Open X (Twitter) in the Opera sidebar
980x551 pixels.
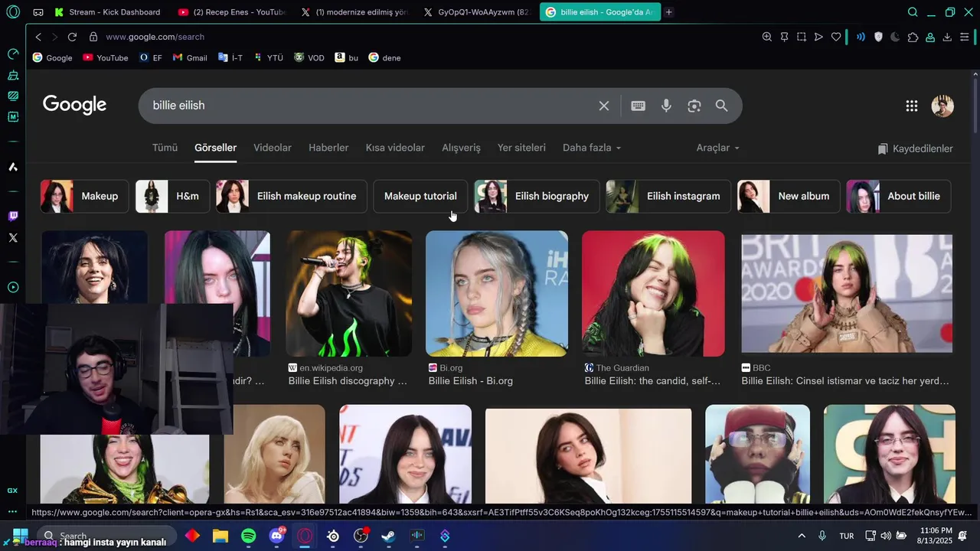tap(13, 238)
